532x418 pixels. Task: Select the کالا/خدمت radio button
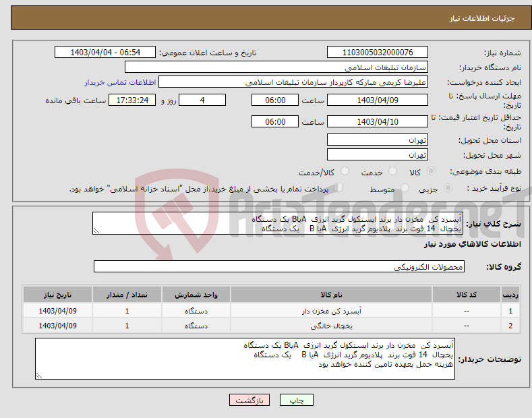(345, 171)
